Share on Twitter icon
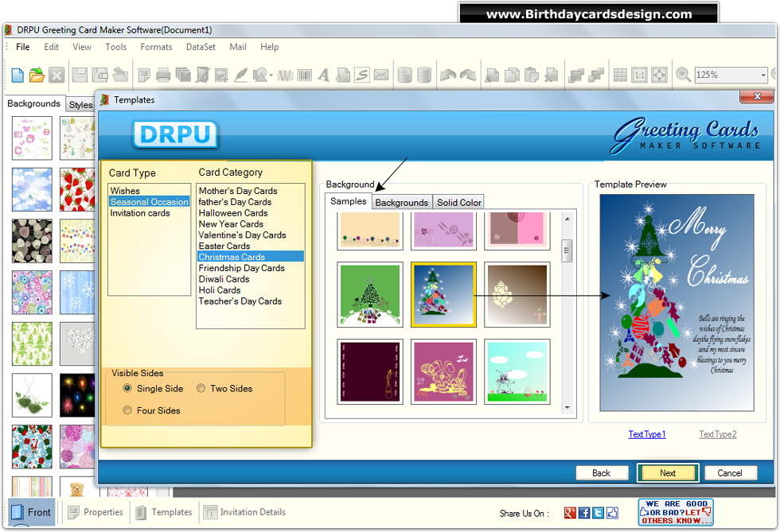 tap(599, 513)
